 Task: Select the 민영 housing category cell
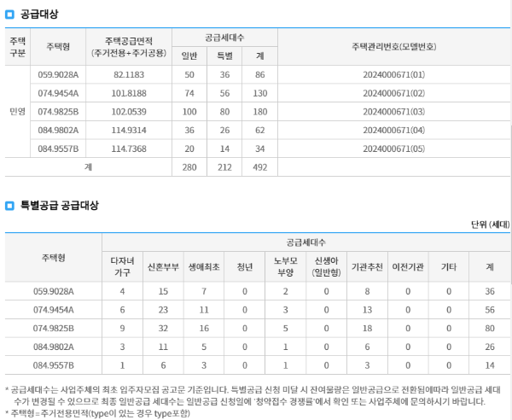(x=18, y=112)
